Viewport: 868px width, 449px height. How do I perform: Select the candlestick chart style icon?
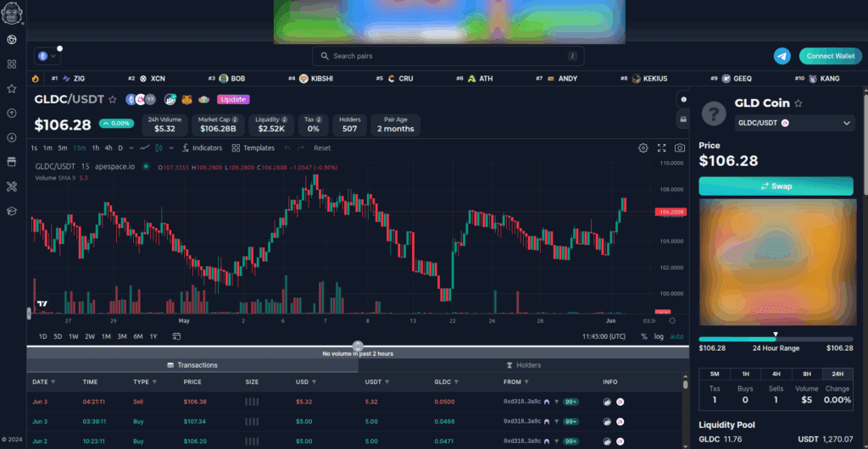(x=159, y=147)
